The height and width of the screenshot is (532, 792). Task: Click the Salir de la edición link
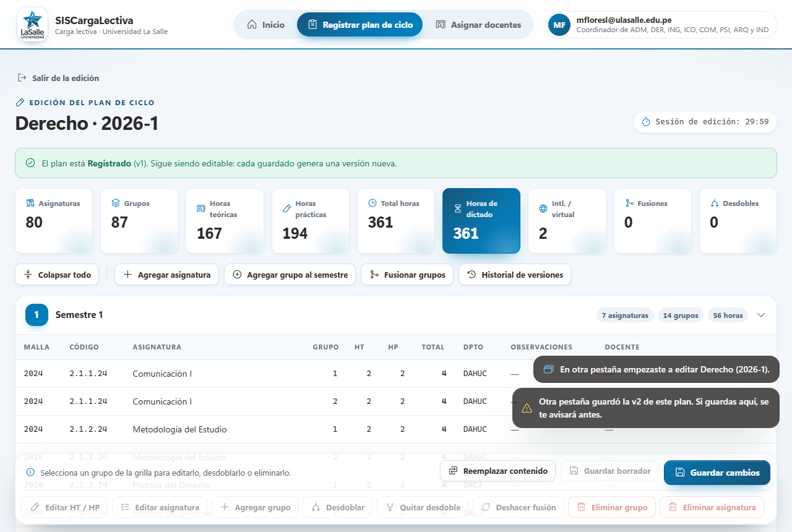pos(59,78)
